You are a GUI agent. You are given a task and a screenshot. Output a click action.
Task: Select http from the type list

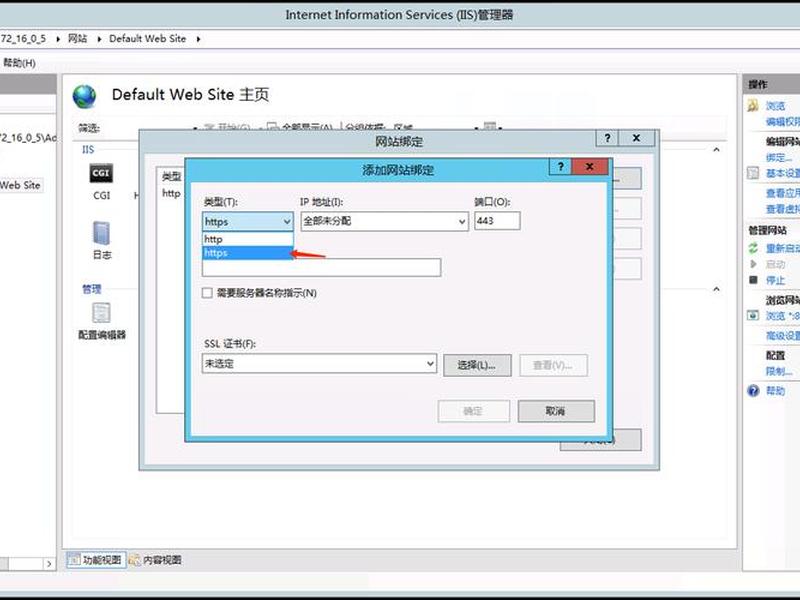247,239
